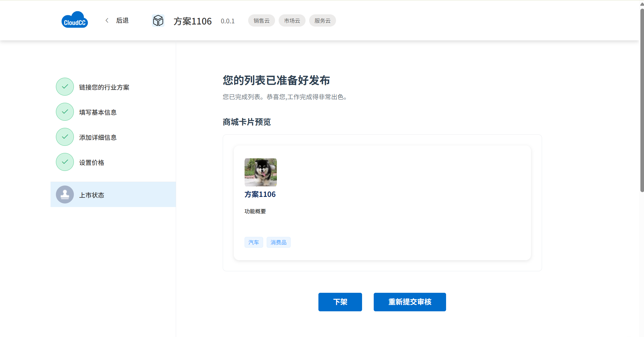This screenshot has height=337, width=644.
Task: Click checkmark circle for 填写基本信息
Action: (65, 112)
